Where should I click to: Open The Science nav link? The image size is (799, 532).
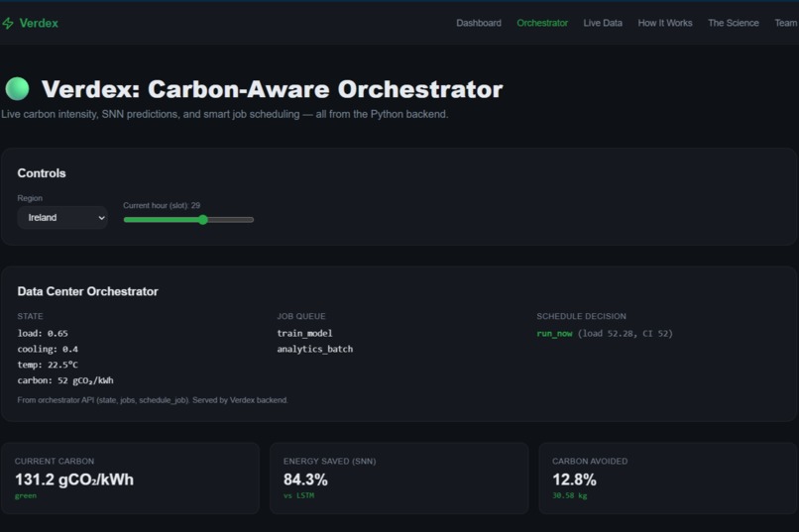pos(734,23)
